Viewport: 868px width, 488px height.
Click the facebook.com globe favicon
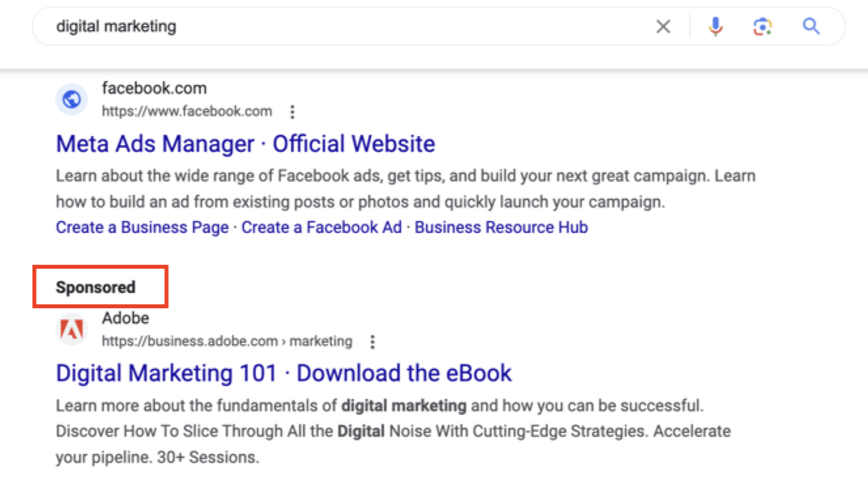(x=72, y=99)
